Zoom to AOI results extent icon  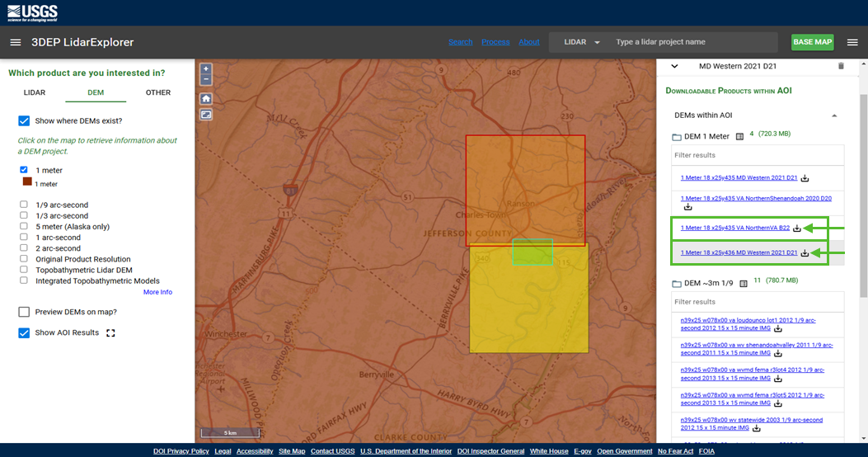click(x=110, y=333)
